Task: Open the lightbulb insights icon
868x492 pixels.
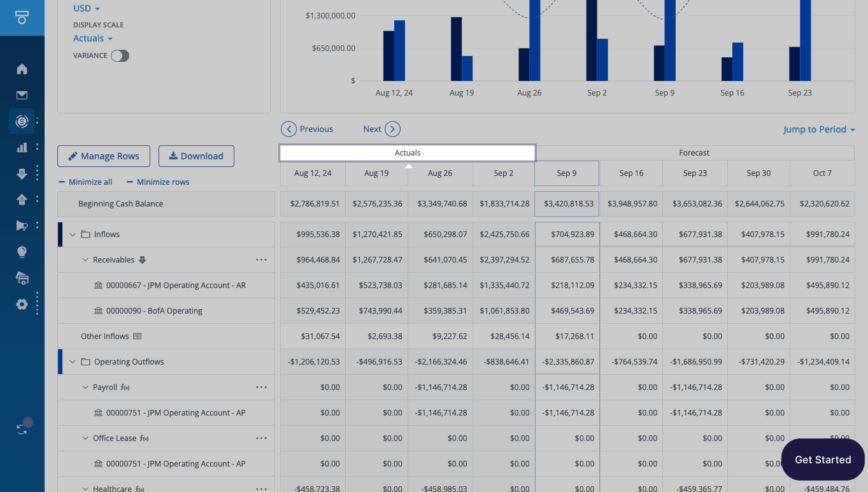Action: pos(22,252)
